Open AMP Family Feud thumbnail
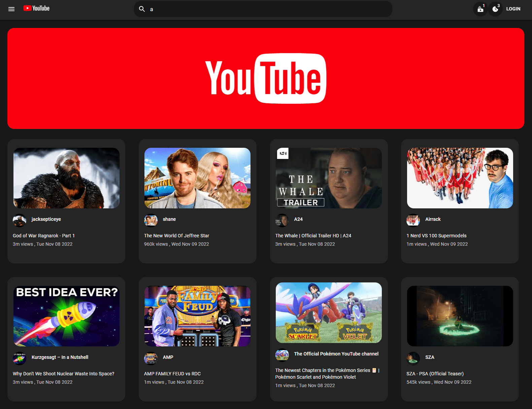Image resolution: width=532 pixels, height=409 pixels. 197,316
